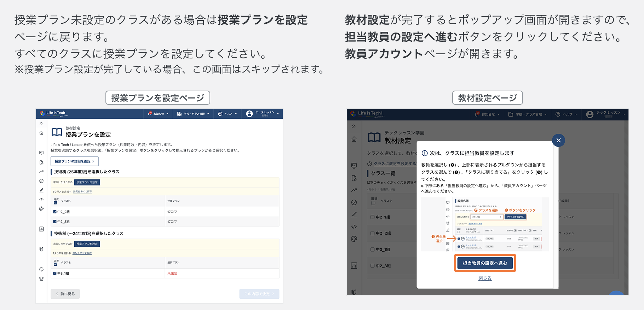The image size is (644, 310).
Task: Click 授業プランを設定 button under 技術科 (25年度版)
Action: point(87,182)
